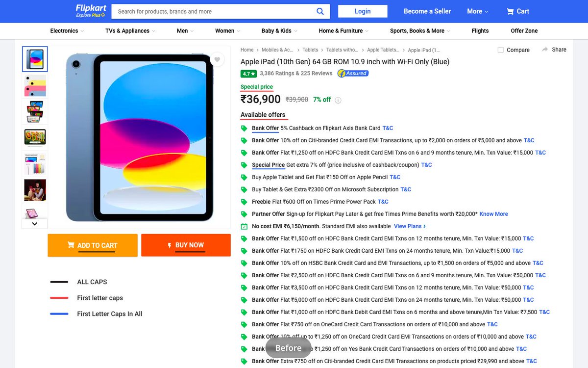Click tag icon beside Apple Pencil offer
588x368 pixels.
point(244,177)
